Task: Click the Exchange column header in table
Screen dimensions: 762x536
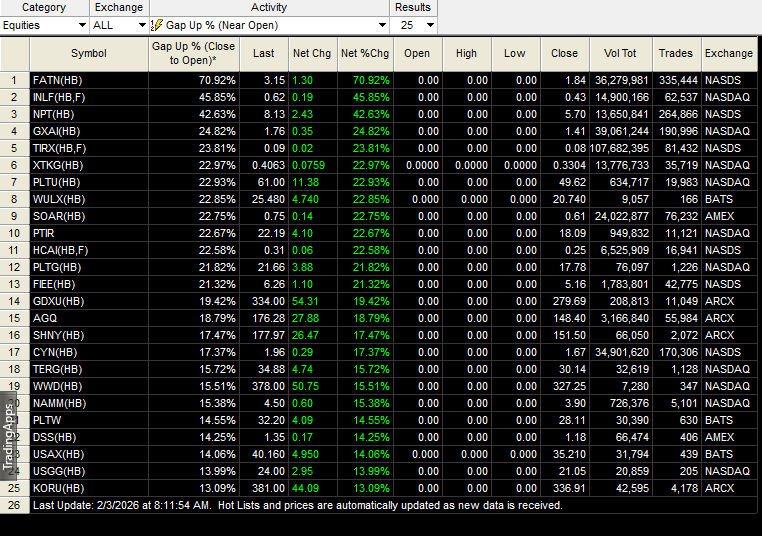Action: click(729, 53)
